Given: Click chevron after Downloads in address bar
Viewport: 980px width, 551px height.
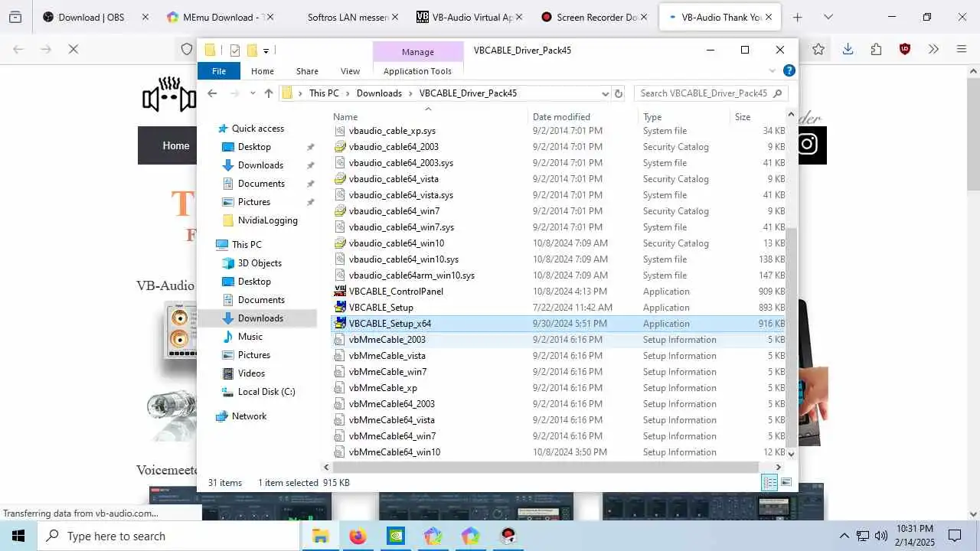Looking at the screenshot, I should click(410, 93).
